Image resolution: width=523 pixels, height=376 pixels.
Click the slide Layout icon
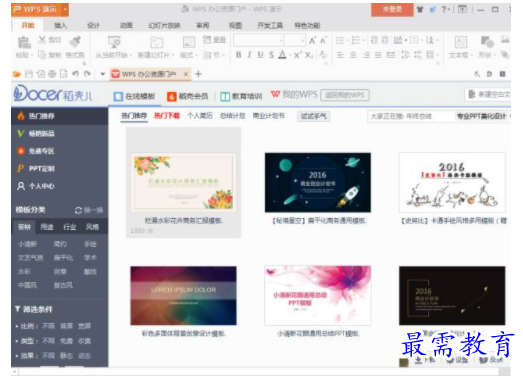click(x=189, y=42)
